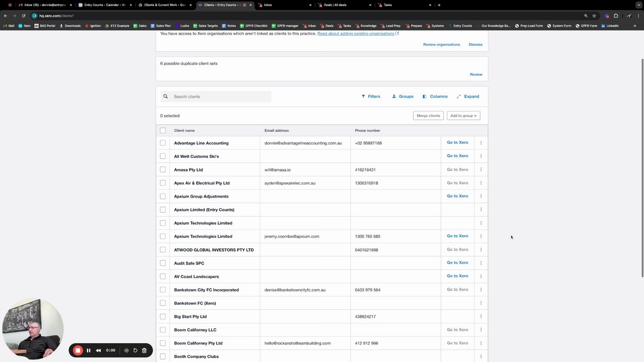Open options menu for Audit Safe SPC
644x362 pixels.
[481, 263]
